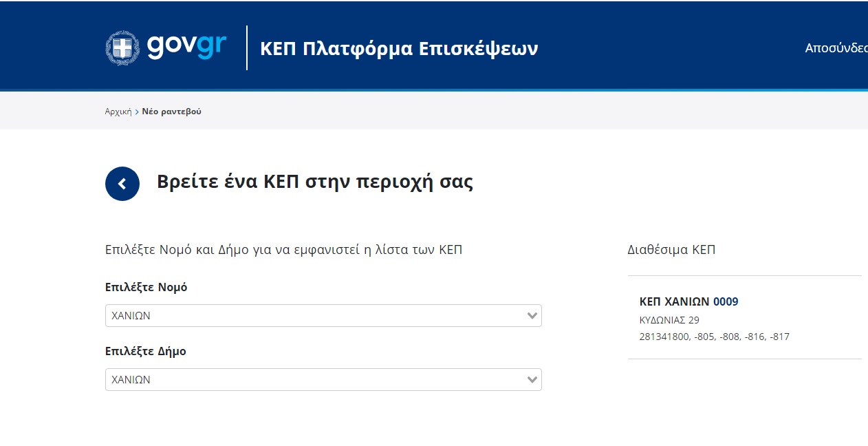This screenshot has width=868, height=446.
Task: Click the phone number 281341800 line
Action: pyautogui.click(x=715, y=337)
